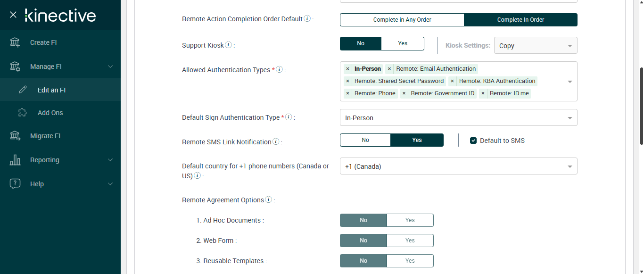Turn Remote SMS Link Notification to No
This screenshot has height=274, width=644.
[x=365, y=140]
